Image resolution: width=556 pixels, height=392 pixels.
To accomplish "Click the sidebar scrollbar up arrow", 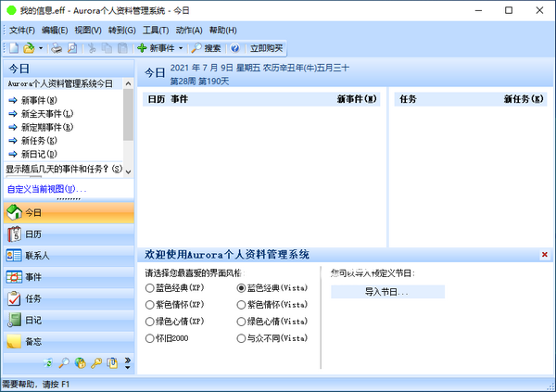I will click(129, 83).
